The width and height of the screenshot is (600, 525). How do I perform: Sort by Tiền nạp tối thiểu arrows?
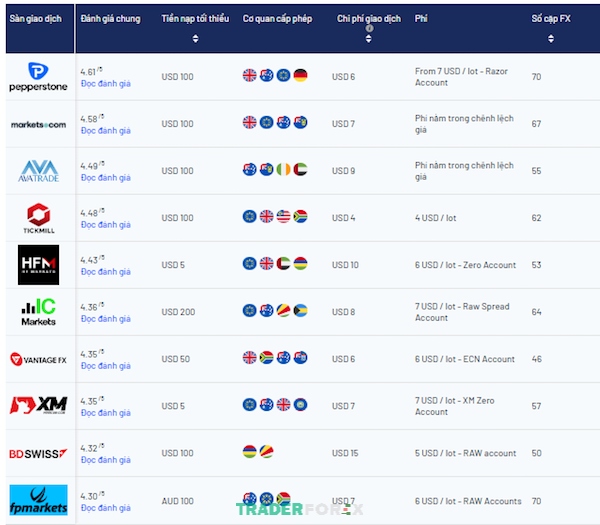tap(196, 39)
